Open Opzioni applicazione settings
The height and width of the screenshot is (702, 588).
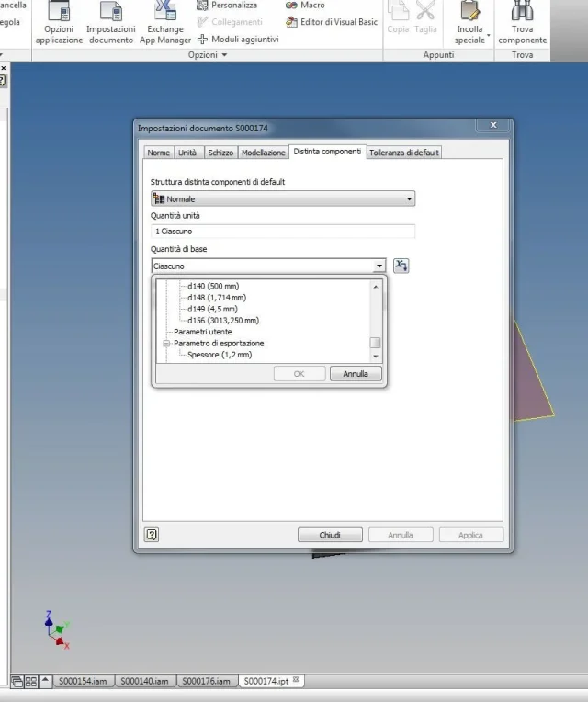pyautogui.click(x=59, y=22)
